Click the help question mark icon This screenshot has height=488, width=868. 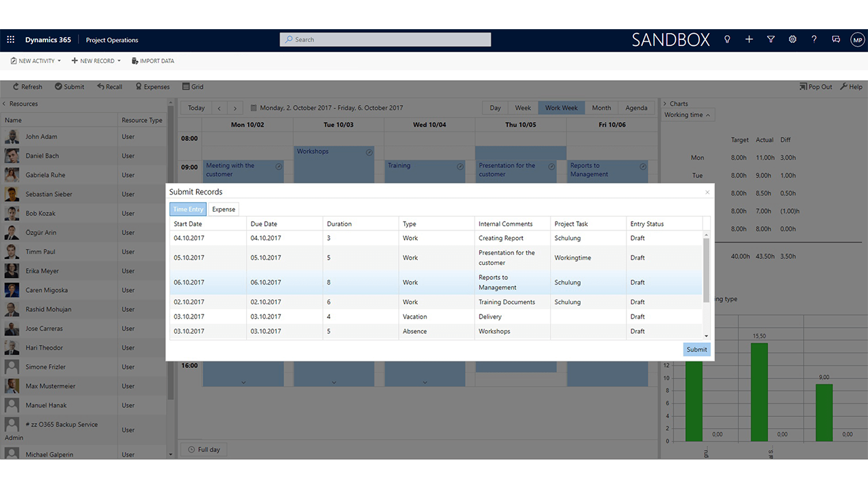click(814, 40)
